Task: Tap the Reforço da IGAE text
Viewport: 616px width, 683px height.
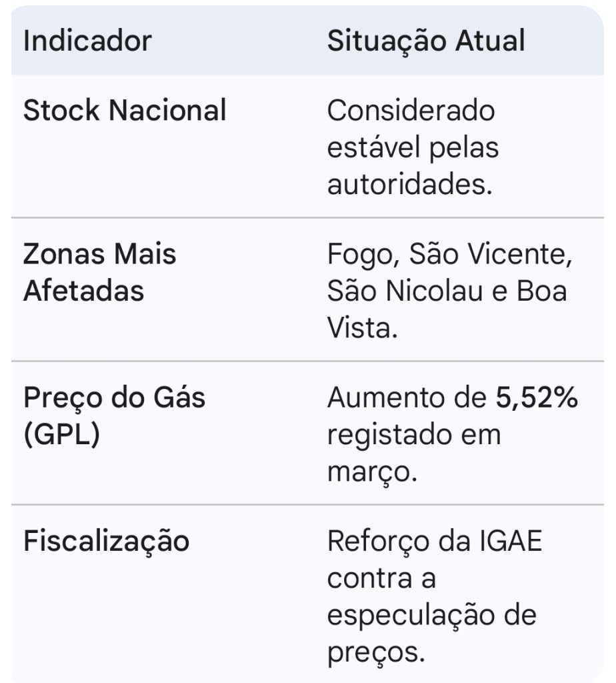Action: tap(435, 543)
